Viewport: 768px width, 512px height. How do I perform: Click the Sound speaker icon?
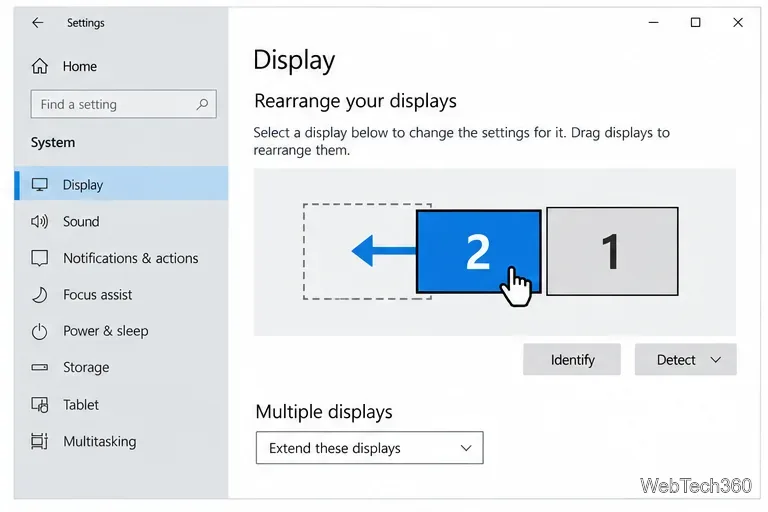(x=40, y=221)
